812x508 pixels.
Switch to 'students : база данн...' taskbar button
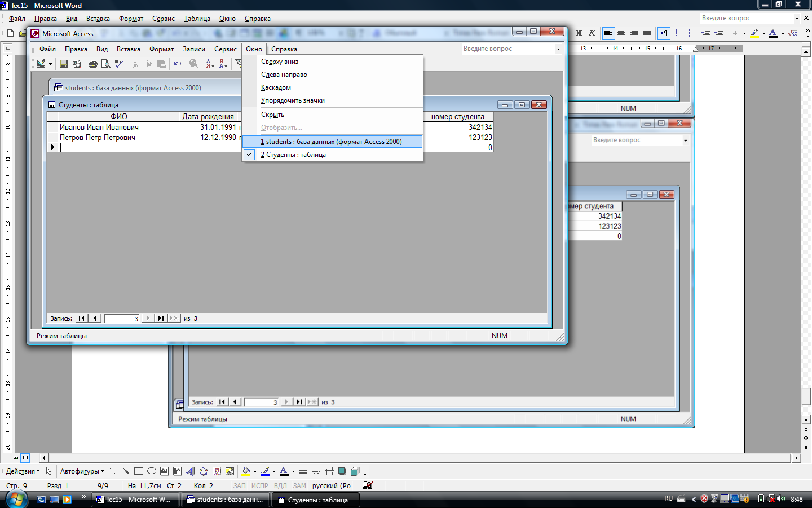click(226, 500)
